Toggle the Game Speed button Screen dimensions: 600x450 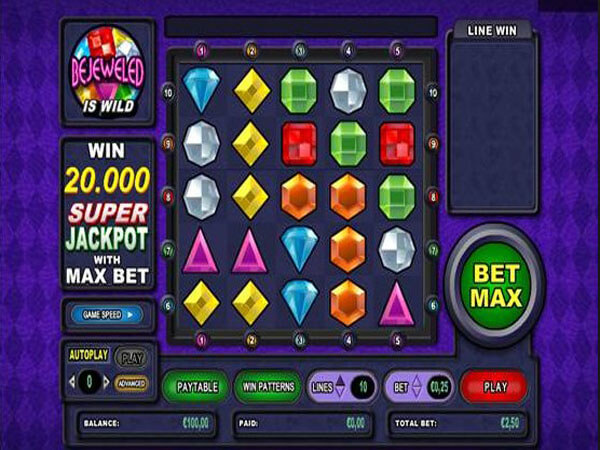[x=107, y=315]
